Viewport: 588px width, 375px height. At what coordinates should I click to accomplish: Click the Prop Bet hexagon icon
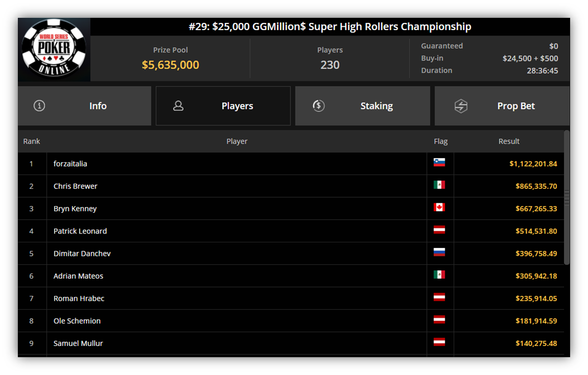(x=461, y=106)
